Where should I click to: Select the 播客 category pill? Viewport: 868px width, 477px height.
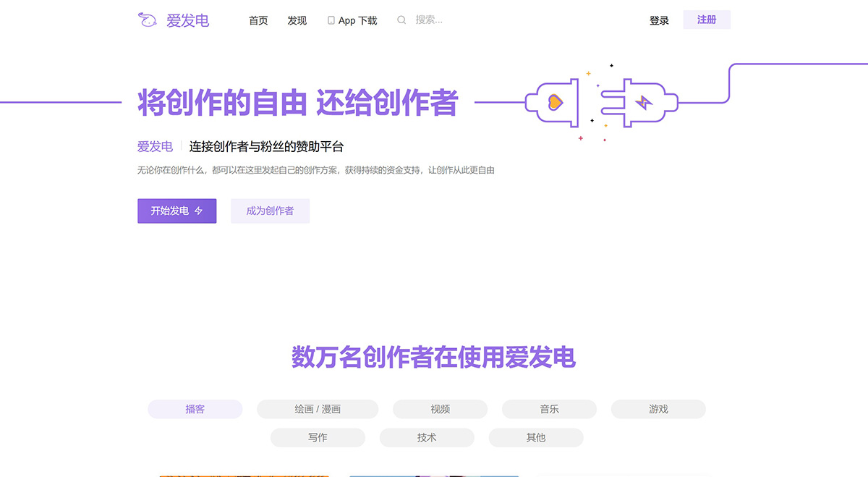pos(195,409)
